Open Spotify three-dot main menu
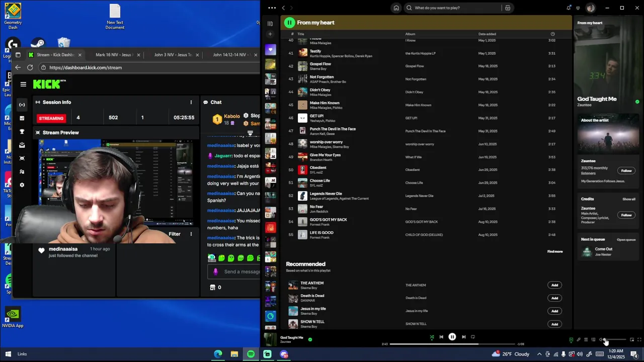This screenshot has height=362, width=644. coord(272,8)
